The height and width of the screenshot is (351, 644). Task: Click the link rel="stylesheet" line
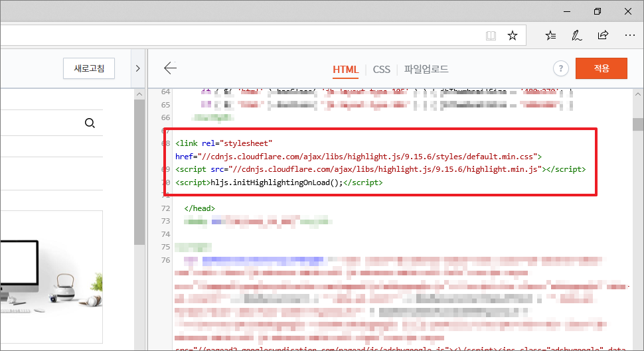224,143
